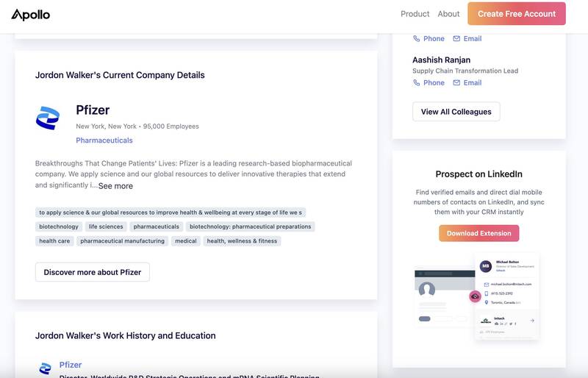Click the top colleague's email icon
Image resolution: width=588 pixels, height=378 pixels.
456,39
